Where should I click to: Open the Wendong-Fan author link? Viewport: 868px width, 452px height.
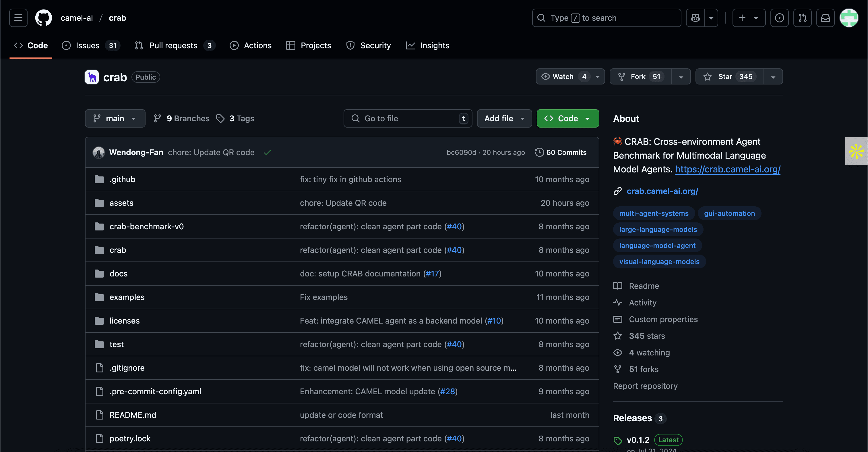click(136, 153)
